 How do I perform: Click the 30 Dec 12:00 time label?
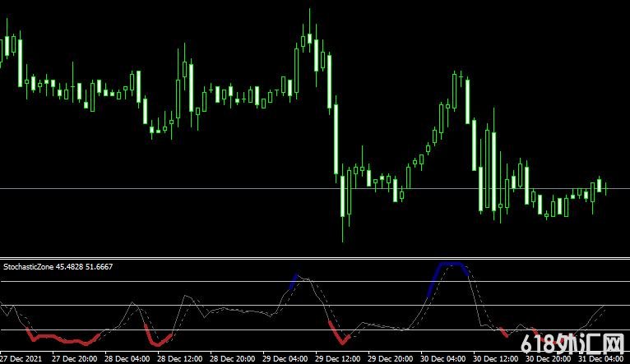(x=495, y=358)
